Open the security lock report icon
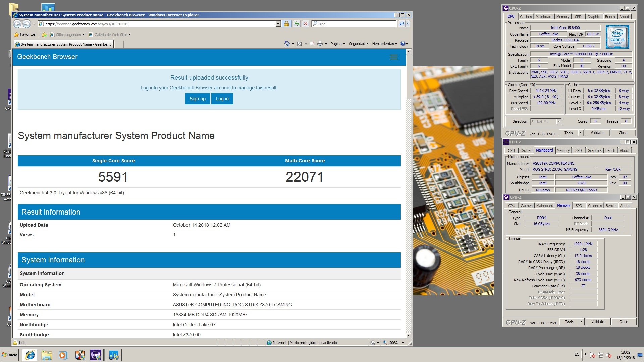This screenshot has height=362, width=644. [286, 24]
